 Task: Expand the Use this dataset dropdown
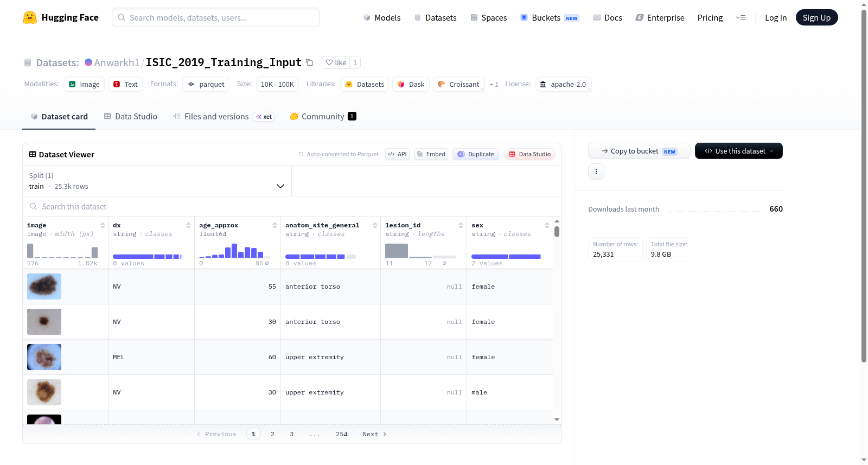click(739, 151)
